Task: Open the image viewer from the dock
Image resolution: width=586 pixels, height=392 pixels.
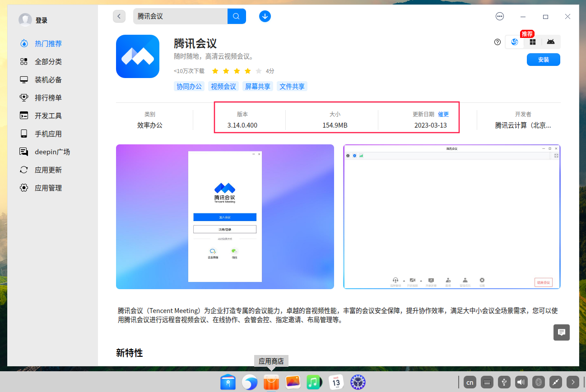Action: click(293, 383)
